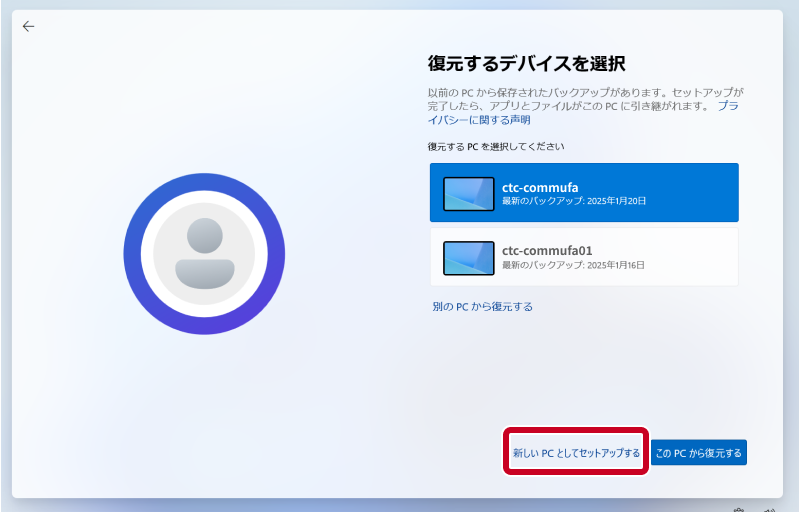This screenshot has width=800, height=512.
Task: Click 最新のバックアップ: 2025年1月16日 text
Action: (x=573, y=265)
